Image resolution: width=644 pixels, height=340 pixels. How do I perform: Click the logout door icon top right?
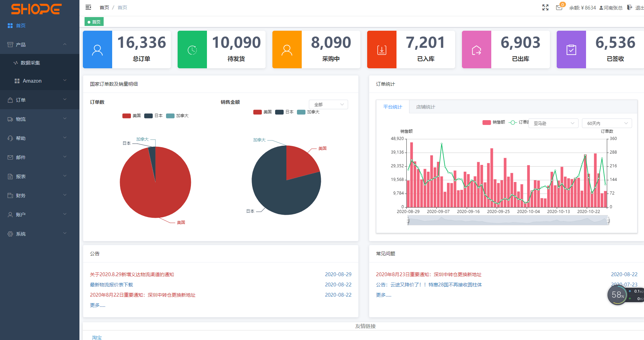coord(629,7)
